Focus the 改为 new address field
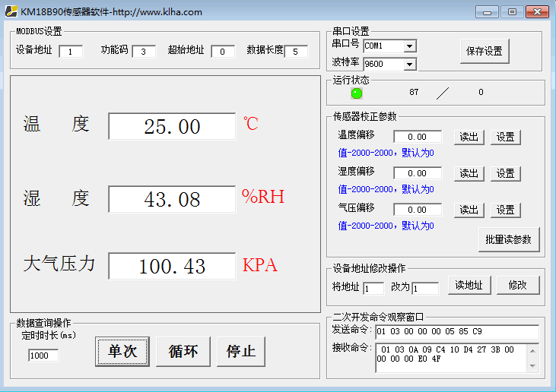The image size is (556, 392). click(x=425, y=289)
